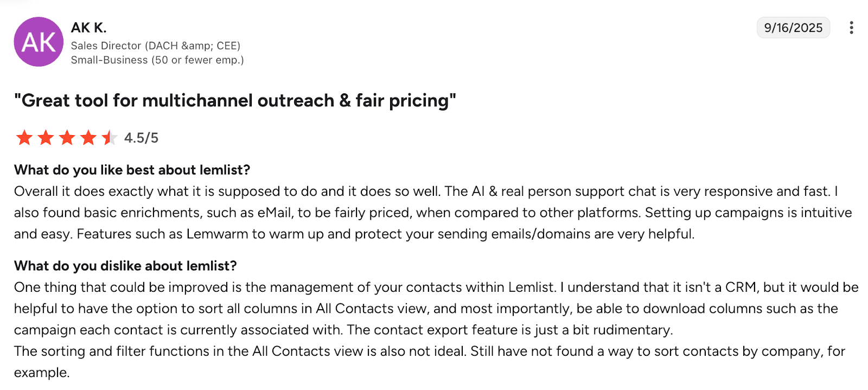The image size is (868, 390).
Task: Click the purple AK avatar circle
Action: pyautogui.click(x=39, y=42)
